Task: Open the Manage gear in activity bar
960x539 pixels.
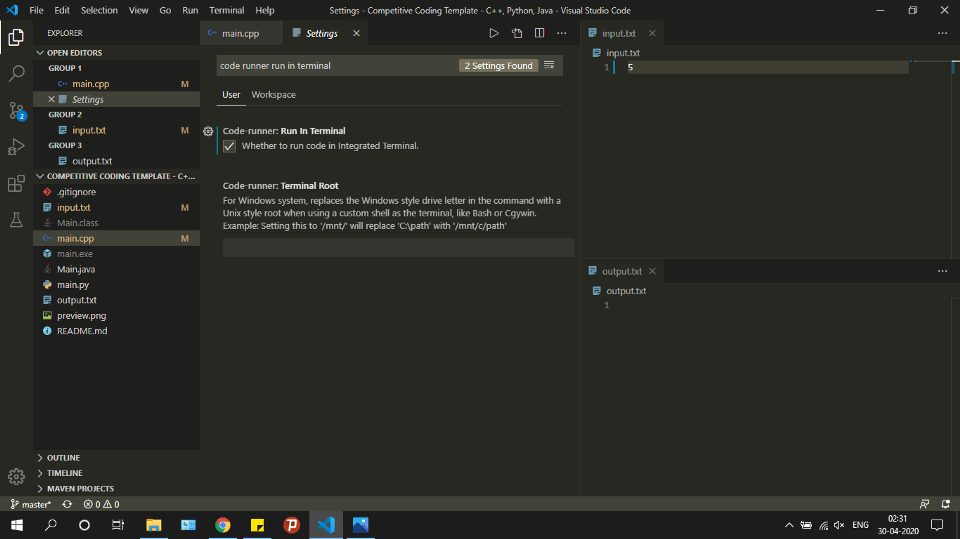Action: 16,476
